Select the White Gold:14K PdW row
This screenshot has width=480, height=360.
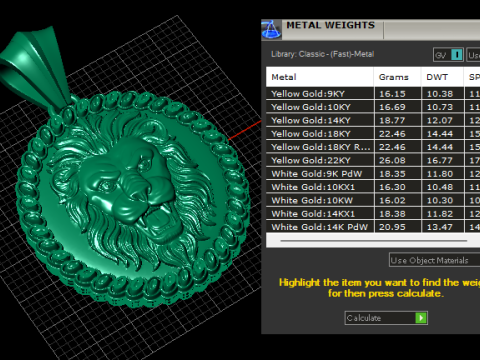pyautogui.click(x=373, y=227)
